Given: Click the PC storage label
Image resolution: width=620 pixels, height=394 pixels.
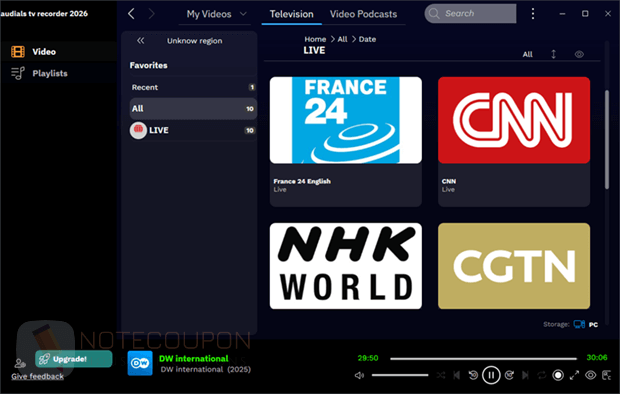Looking at the screenshot, I should tap(593, 325).
